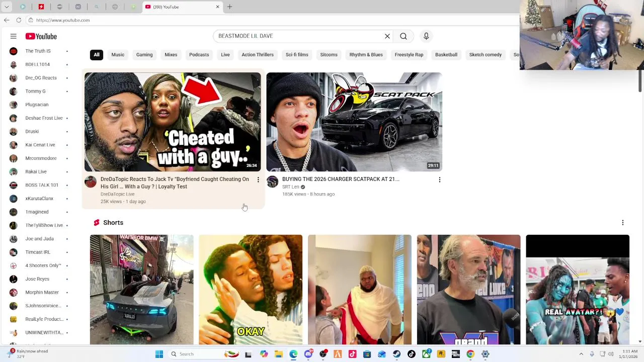Open the REAL AVATAR short
644x362 pixels.
pos(578,290)
